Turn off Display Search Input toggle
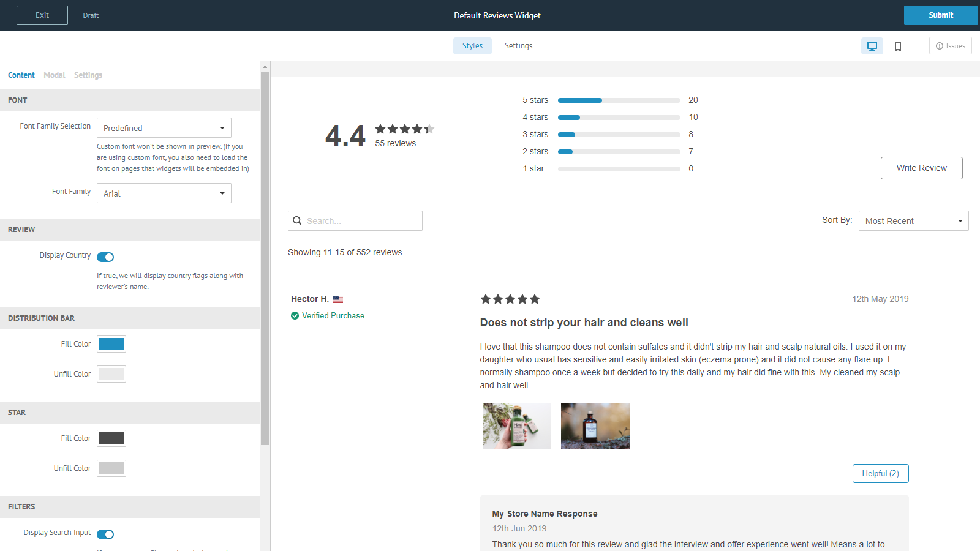This screenshot has height=551, width=980. click(x=105, y=534)
